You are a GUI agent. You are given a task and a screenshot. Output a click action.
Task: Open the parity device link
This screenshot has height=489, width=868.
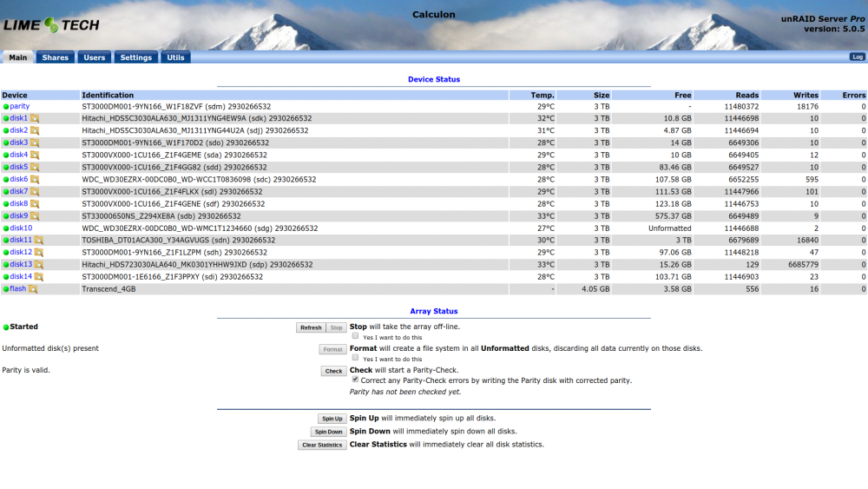[19, 106]
